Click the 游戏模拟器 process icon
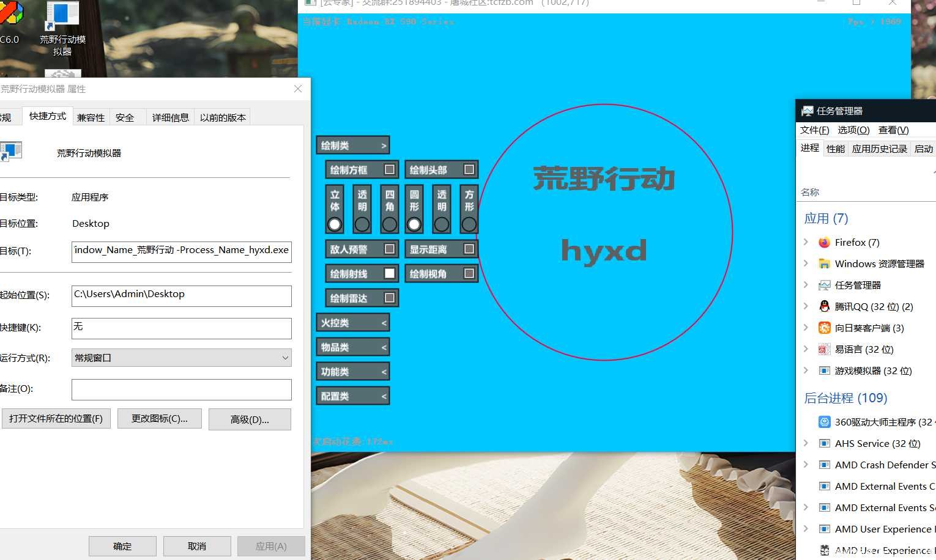 (x=825, y=370)
